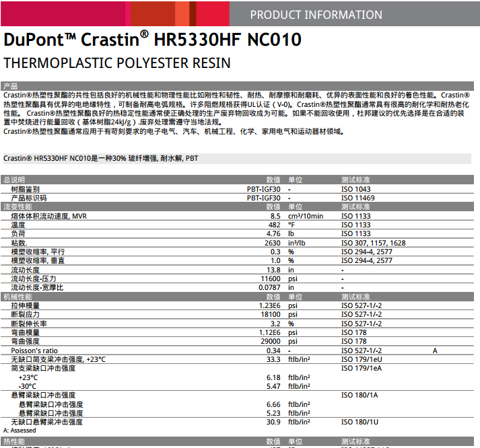Click the 流变性能 section header
The height and width of the screenshot is (448, 480).
pyautogui.click(x=18, y=207)
